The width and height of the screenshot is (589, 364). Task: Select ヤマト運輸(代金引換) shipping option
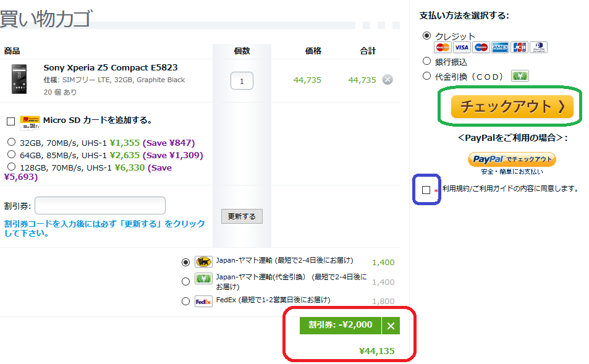tap(185, 281)
